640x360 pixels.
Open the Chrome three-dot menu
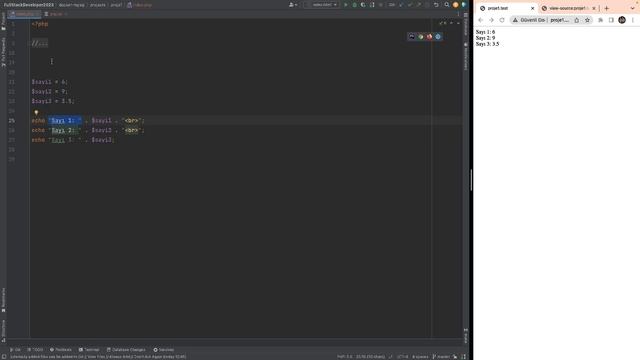633,20
